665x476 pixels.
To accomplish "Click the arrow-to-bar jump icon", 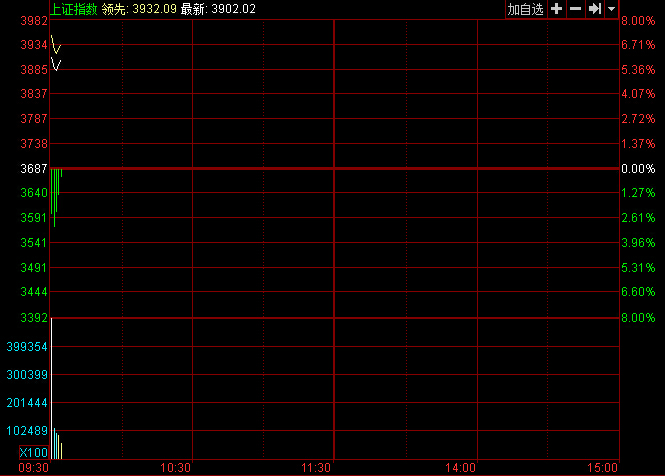I will click(594, 9).
